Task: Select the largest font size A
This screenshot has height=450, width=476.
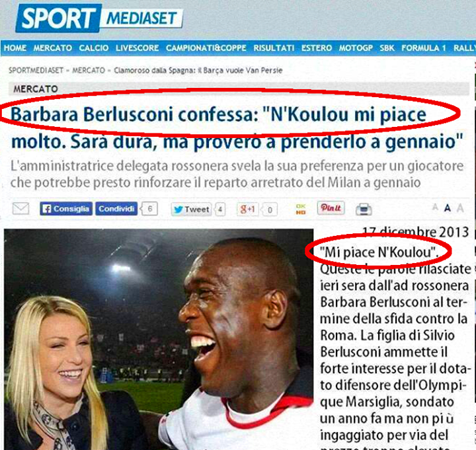Action: tap(460, 208)
